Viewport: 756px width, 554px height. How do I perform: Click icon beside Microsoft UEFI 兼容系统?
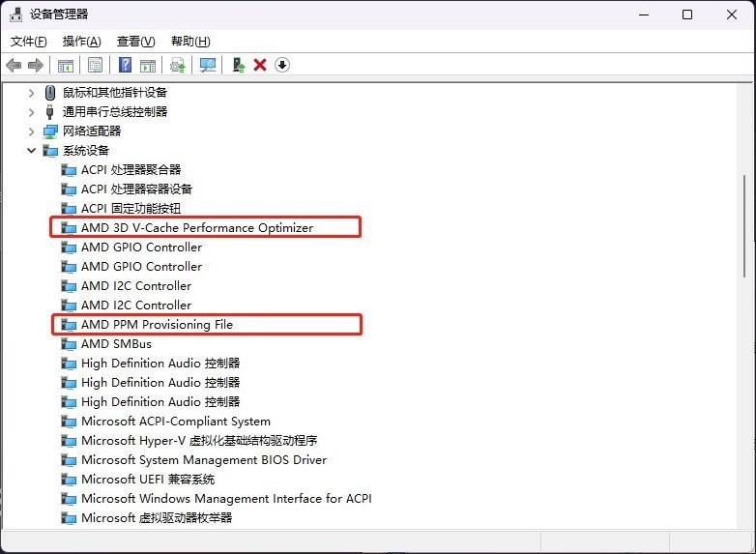tap(69, 480)
